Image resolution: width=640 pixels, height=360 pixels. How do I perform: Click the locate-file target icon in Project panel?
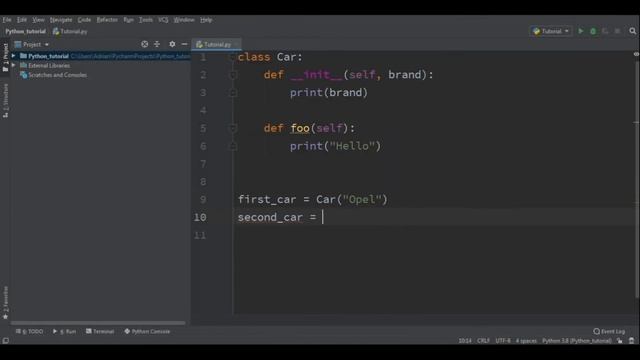144,44
